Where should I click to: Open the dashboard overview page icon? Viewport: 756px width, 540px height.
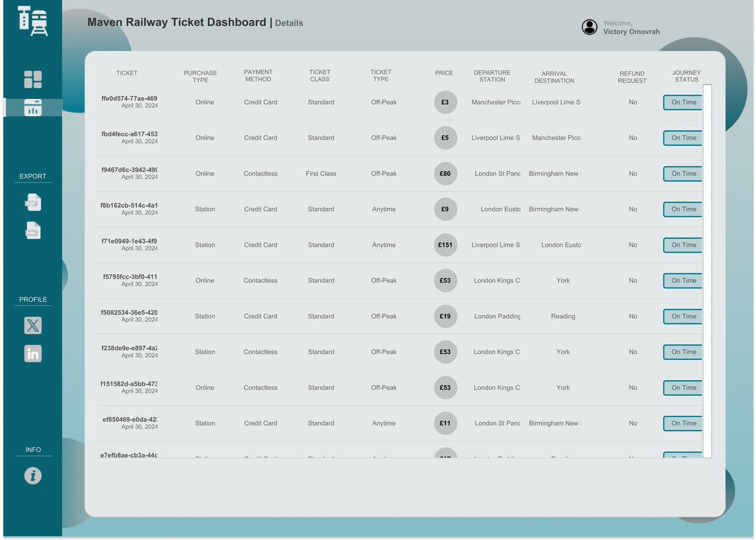33,79
